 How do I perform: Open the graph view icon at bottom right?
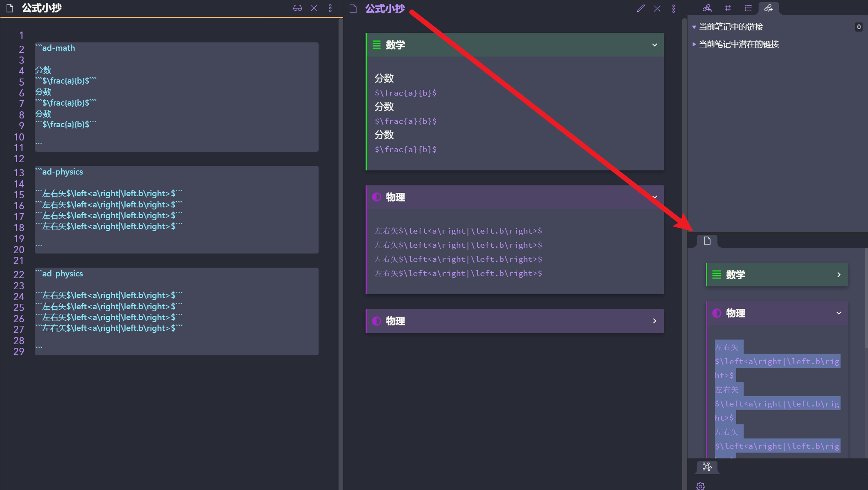[x=707, y=467]
